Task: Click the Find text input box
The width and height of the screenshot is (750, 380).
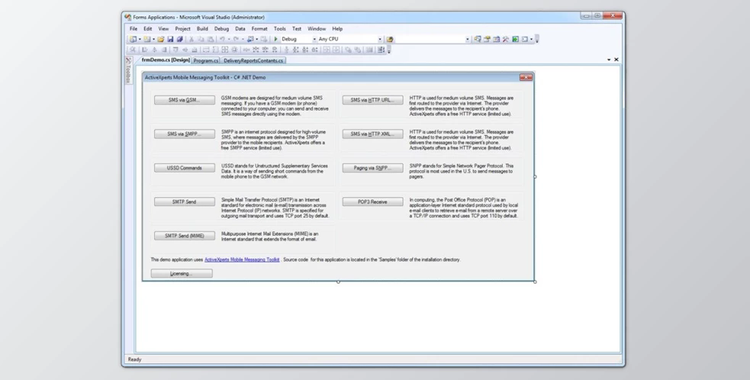Action: 430,39
